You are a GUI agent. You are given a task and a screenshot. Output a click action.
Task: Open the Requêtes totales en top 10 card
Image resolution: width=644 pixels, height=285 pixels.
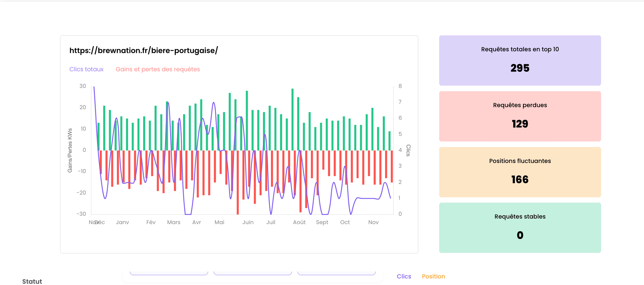coord(519,60)
